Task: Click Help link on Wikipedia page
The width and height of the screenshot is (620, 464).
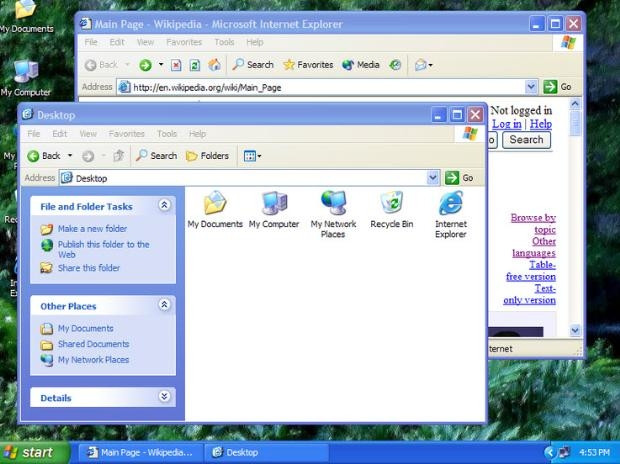Action: (x=541, y=124)
